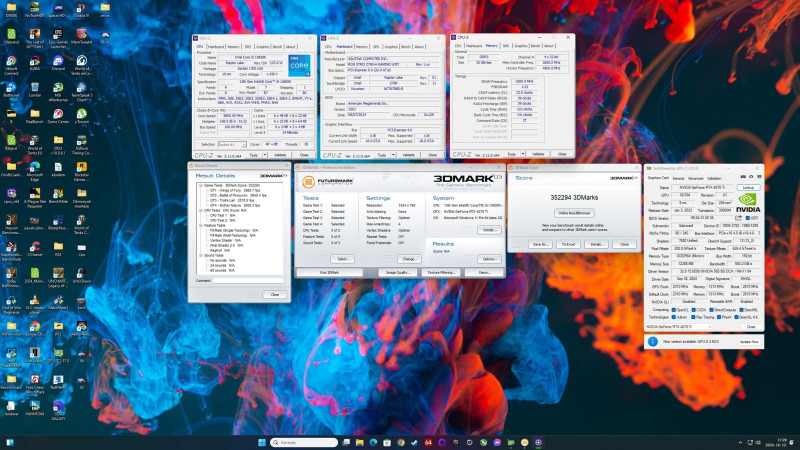Open the Socket #1 selection dropdown in CPU-Z
The height and width of the screenshot is (450, 800).
point(232,144)
